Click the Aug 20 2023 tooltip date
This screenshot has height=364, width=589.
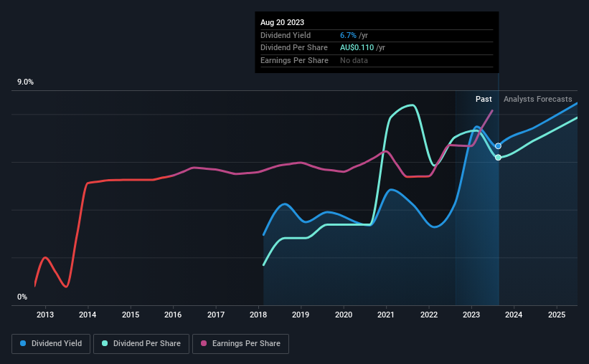coord(282,22)
